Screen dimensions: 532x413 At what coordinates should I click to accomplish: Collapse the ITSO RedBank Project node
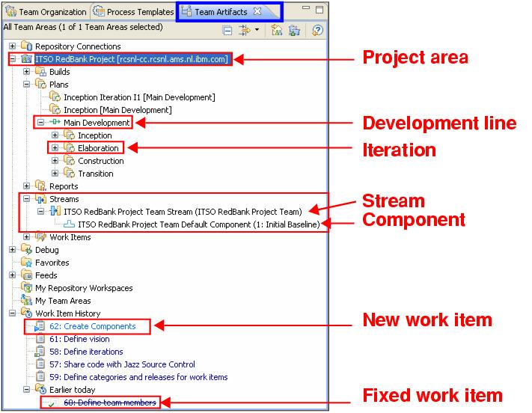point(12,58)
